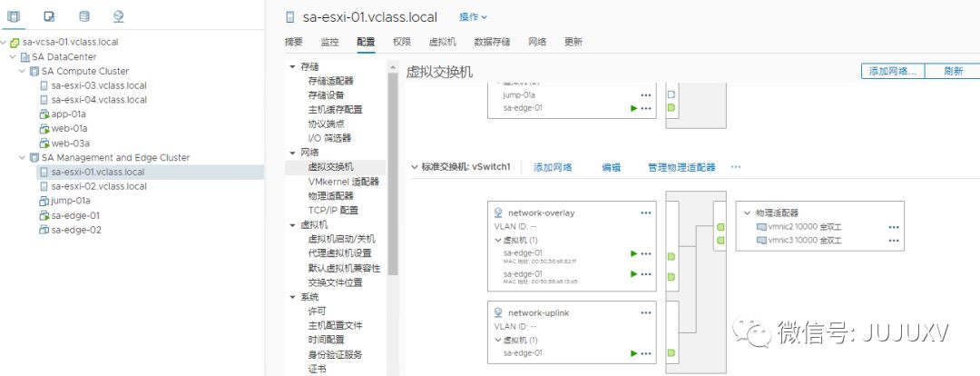Collapse the SA DataCenter tree node
Image resolution: width=980 pixels, height=376 pixels.
point(13,57)
